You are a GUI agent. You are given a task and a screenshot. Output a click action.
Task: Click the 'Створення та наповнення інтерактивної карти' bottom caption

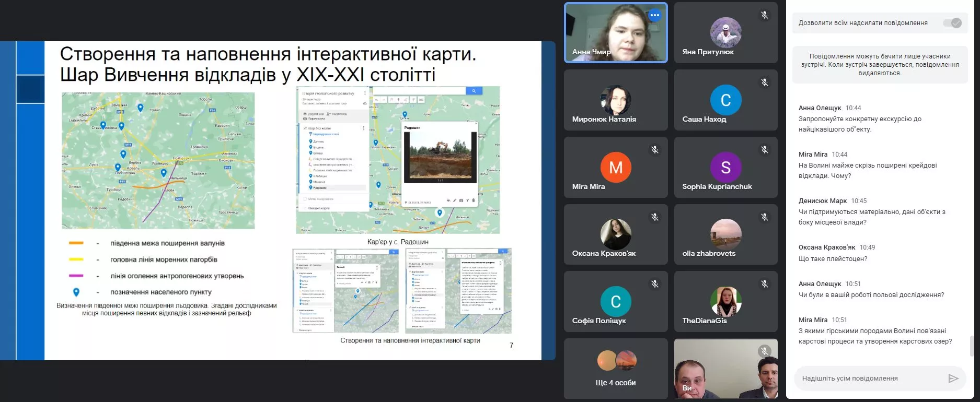tap(410, 340)
